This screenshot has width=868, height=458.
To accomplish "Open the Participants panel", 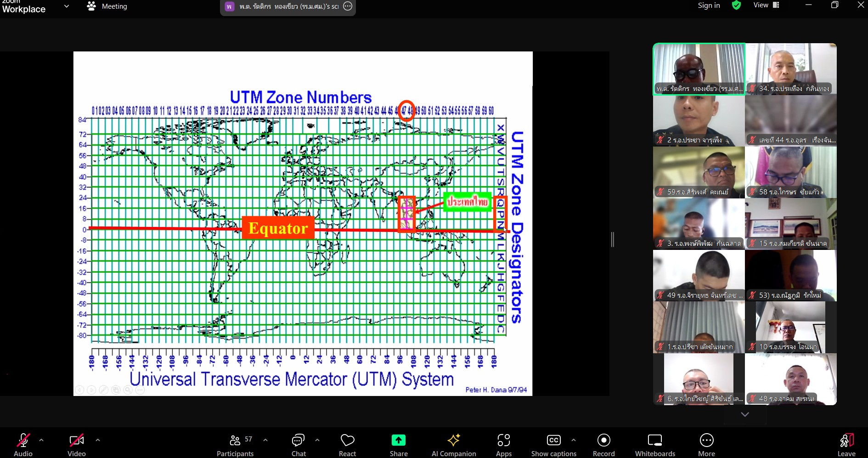I will pos(235,444).
